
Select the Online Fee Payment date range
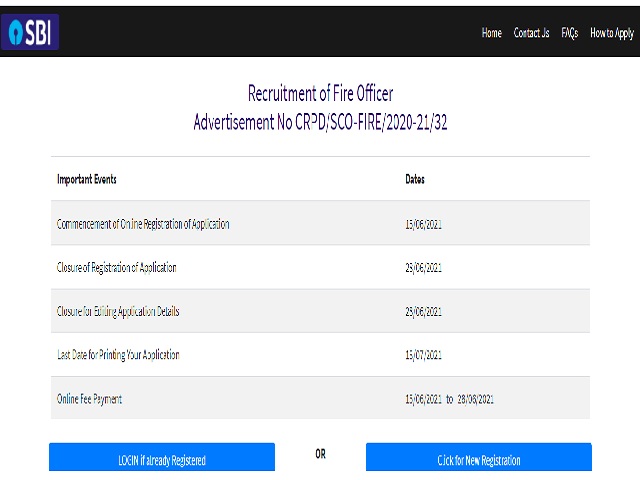coord(449,399)
